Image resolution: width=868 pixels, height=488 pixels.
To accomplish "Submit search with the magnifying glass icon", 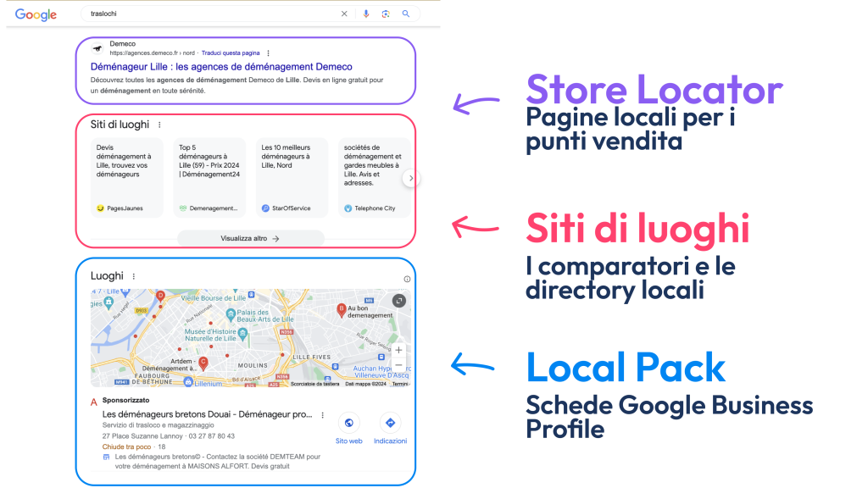I will (x=406, y=14).
